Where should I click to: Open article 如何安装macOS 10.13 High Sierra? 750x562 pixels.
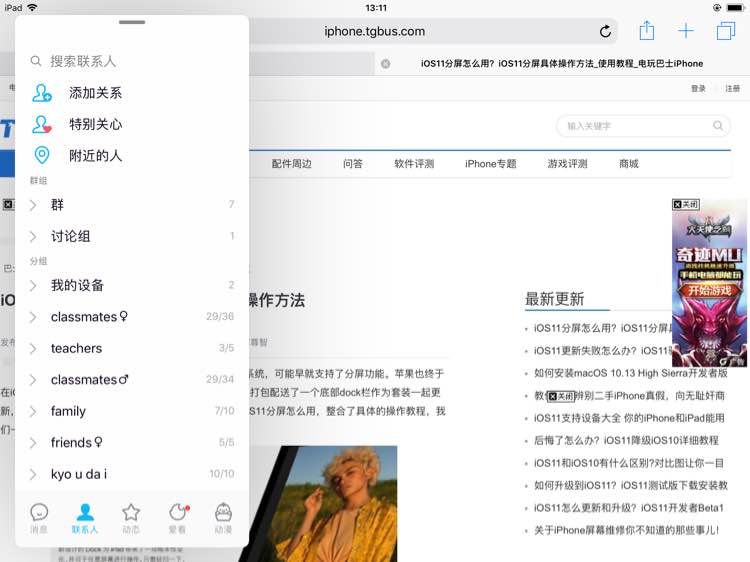[x=630, y=373]
